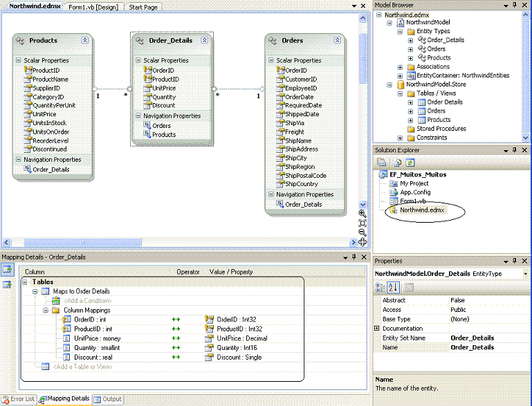Click NorthwindModel.Store database icon in Model Browser
The height and width of the screenshot is (406, 532).
pos(401,84)
